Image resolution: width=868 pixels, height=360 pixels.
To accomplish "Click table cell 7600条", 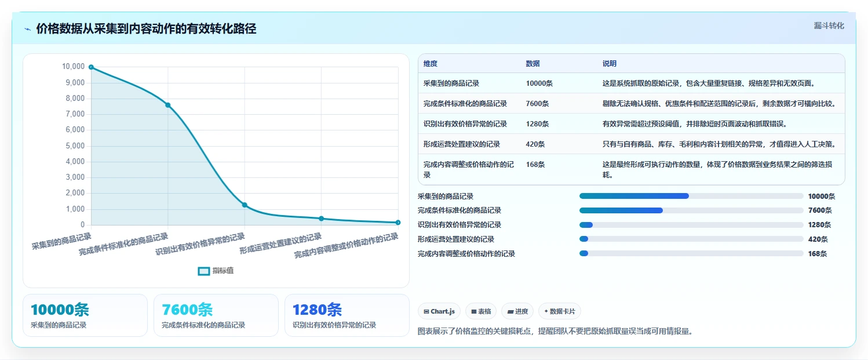I will click(x=537, y=104).
